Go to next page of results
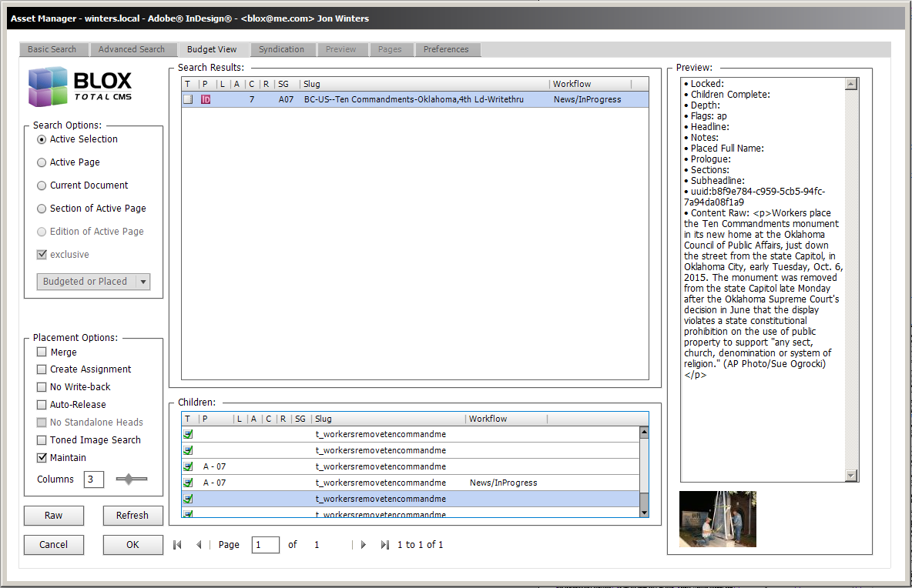 point(364,545)
